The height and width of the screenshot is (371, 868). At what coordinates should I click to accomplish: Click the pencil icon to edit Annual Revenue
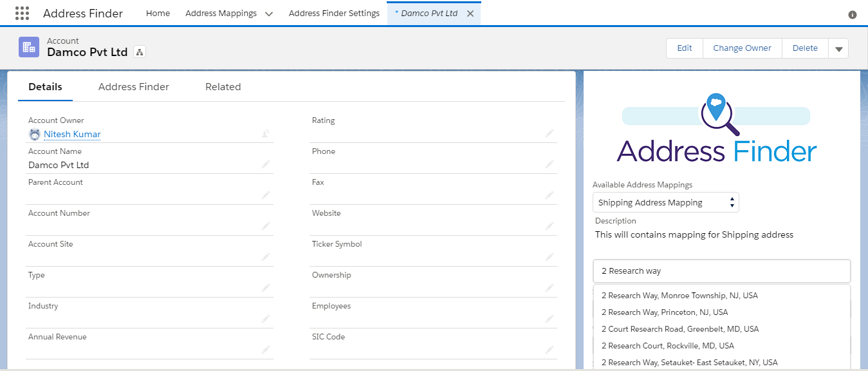coord(266,349)
